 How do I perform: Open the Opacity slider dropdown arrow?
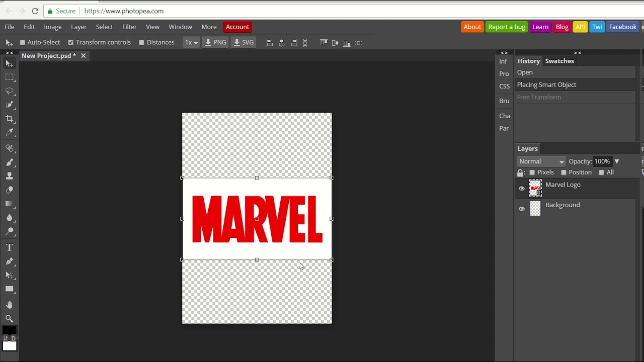point(616,161)
